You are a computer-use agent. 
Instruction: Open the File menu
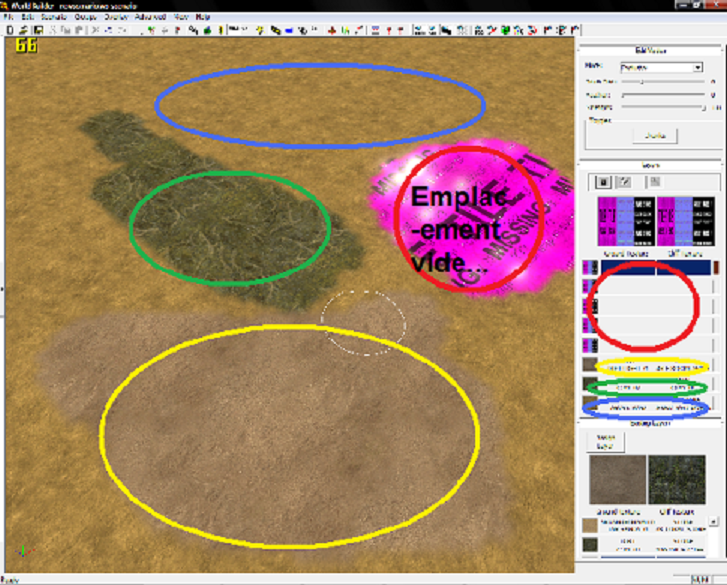[8, 17]
